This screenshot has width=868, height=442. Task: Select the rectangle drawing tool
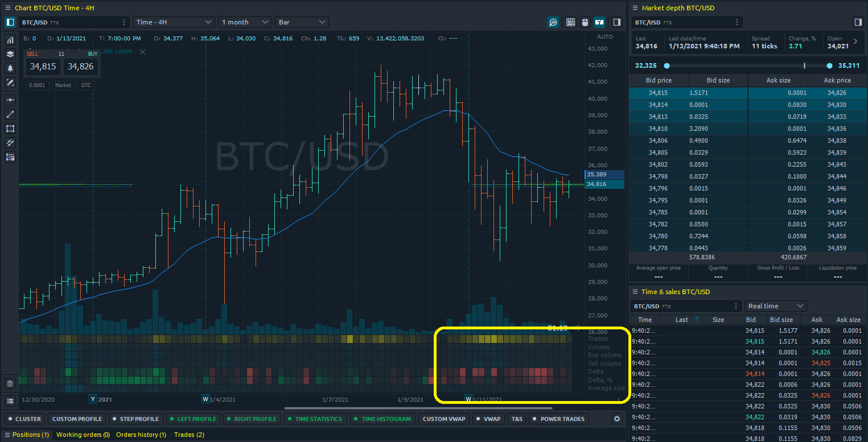(x=10, y=129)
